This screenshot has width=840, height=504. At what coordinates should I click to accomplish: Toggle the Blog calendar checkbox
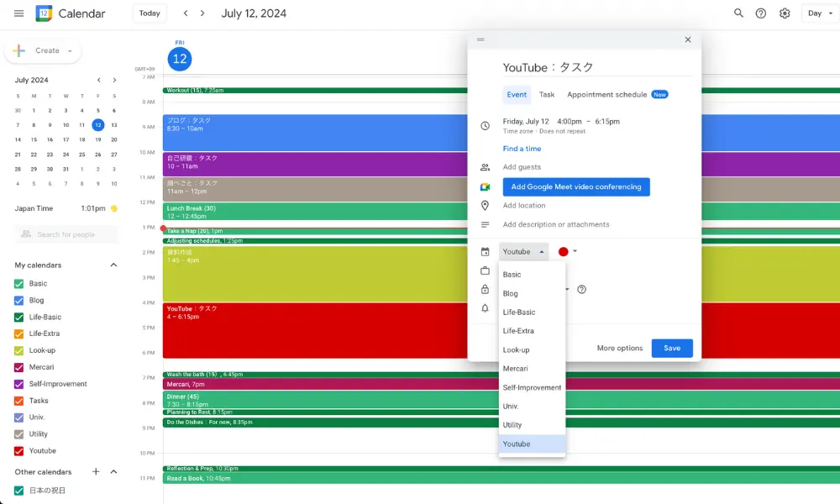coord(18,301)
